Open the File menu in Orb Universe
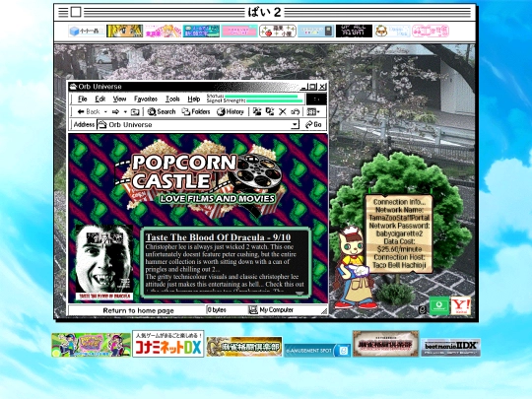Image resolution: width=532 pixels, height=399 pixels. tap(82, 100)
